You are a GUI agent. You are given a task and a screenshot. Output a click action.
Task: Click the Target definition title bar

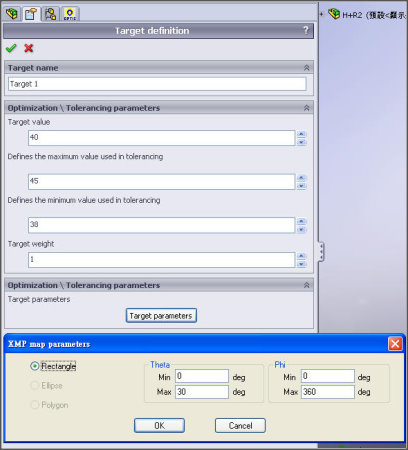pyautogui.click(x=158, y=31)
